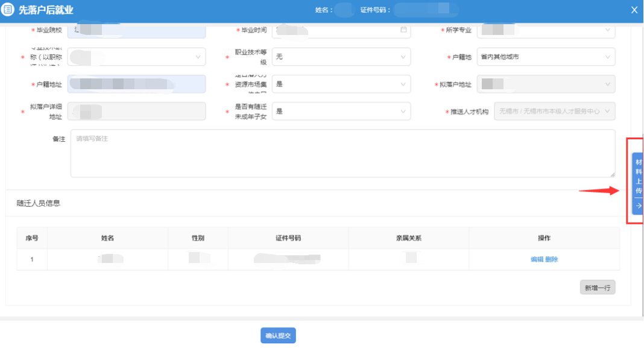Click 编辑 link in the first row
The image size is (644, 348).
coord(537,259)
